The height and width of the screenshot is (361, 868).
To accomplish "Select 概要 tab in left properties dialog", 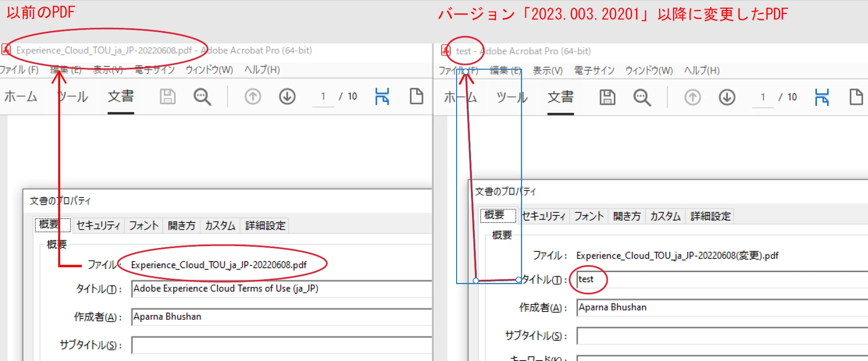I will pyautogui.click(x=52, y=224).
